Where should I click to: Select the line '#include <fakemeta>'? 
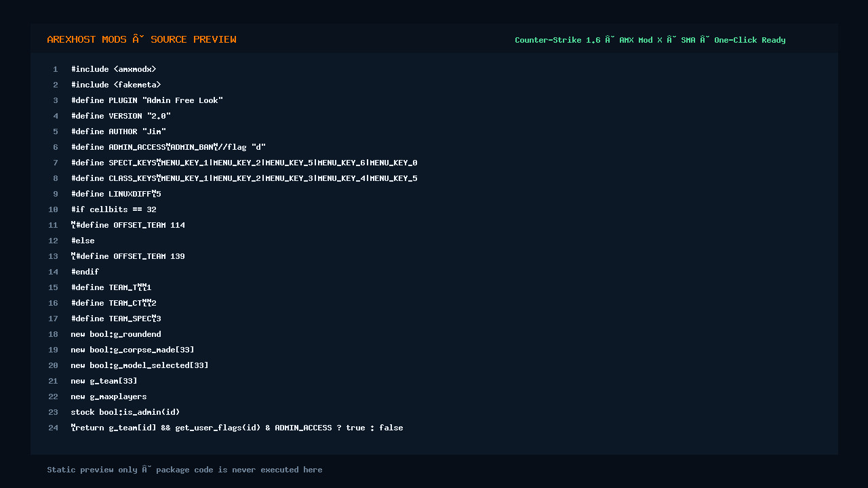[x=116, y=85]
